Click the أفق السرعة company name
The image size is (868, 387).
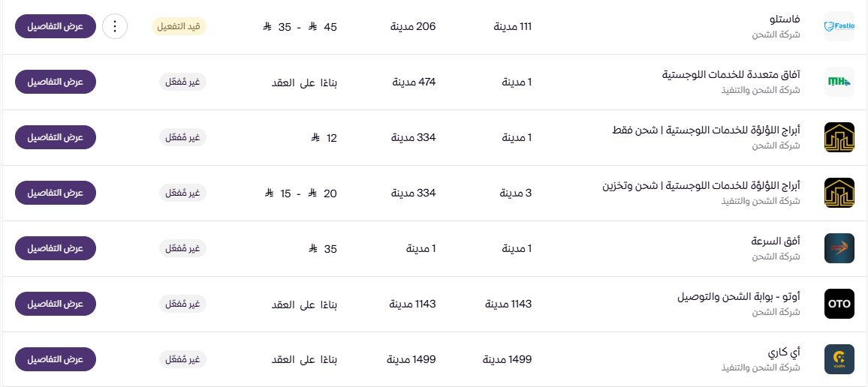tap(775, 241)
